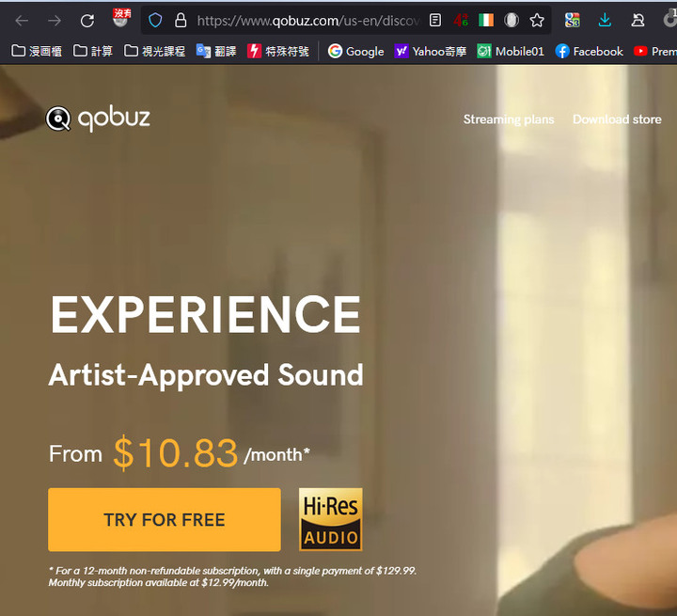Expand the 計算 bookmarks folder
677x616 pixels.
coord(93,52)
